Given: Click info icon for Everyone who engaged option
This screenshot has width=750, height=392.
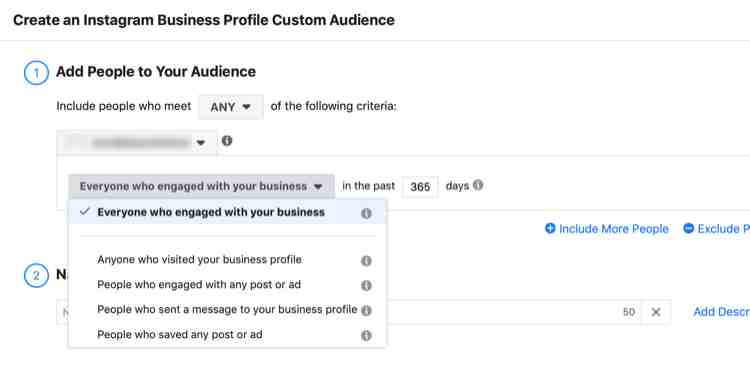Looking at the screenshot, I should tap(366, 213).
